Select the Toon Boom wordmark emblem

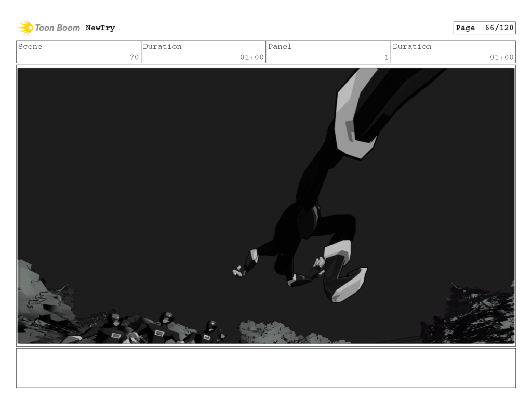[x=56, y=28]
